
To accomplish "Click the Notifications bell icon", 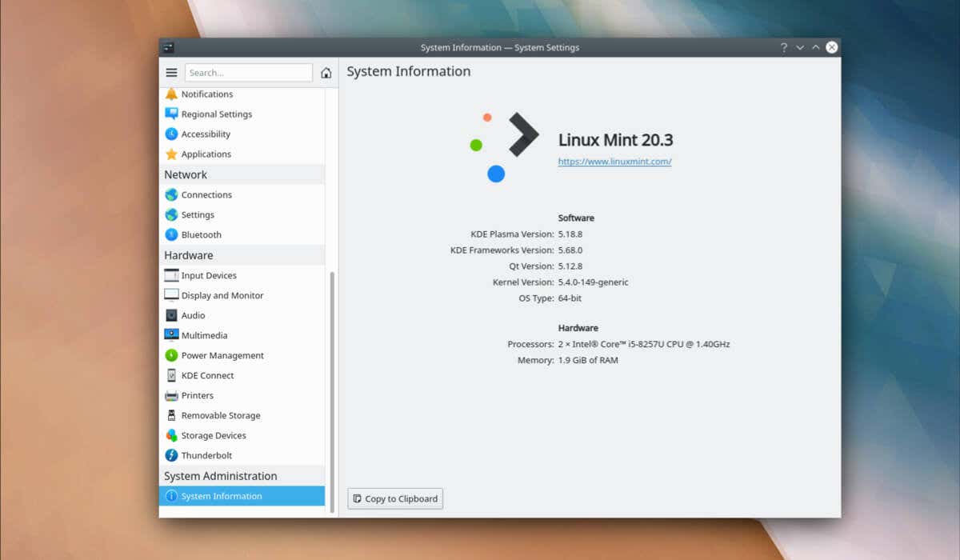I will coord(171,94).
